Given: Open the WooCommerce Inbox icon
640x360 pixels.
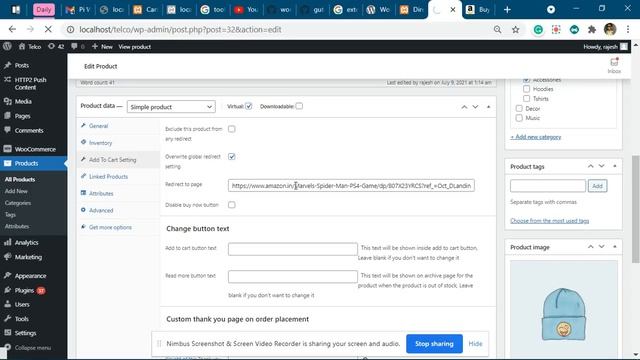Looking at the screenshot, I should click(x=614, y=65).
